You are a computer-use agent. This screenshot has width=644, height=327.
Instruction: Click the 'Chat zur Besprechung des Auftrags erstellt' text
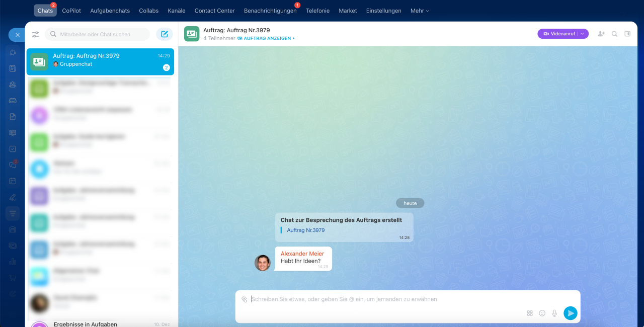click(341, 220)
